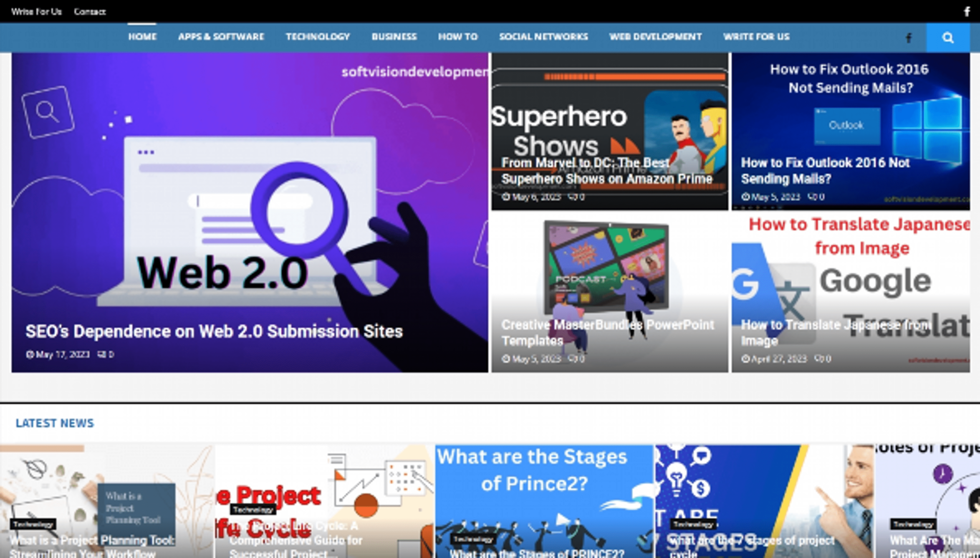Open Social Networks menu item
This screenshot has width=980, height=558.
(543, 37)
